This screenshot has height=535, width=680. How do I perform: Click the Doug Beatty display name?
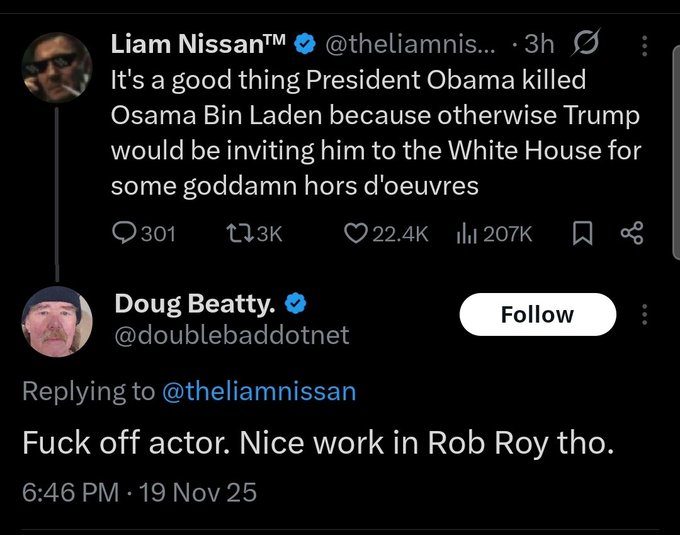point(197,303)
